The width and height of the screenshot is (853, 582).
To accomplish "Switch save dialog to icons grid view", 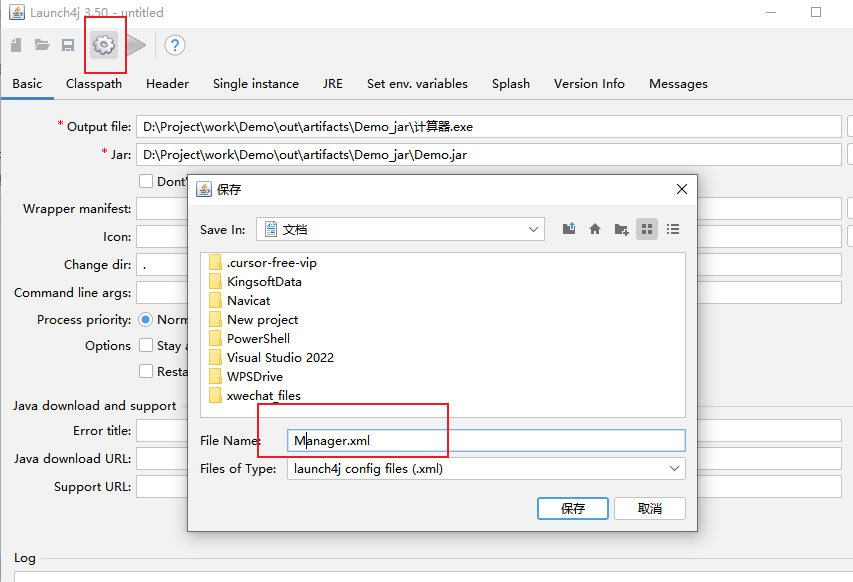I will [647, 229].
